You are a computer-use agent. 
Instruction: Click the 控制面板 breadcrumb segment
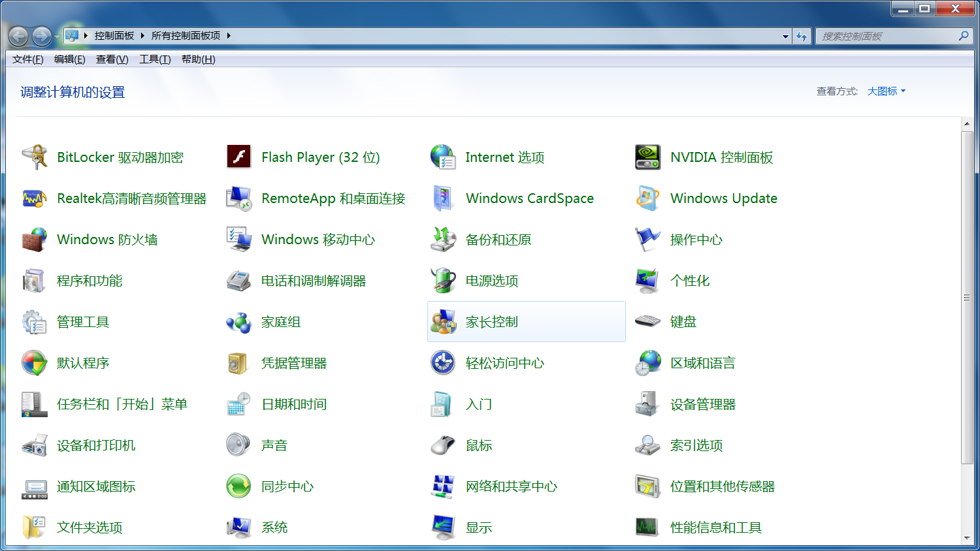coord(114,36)
